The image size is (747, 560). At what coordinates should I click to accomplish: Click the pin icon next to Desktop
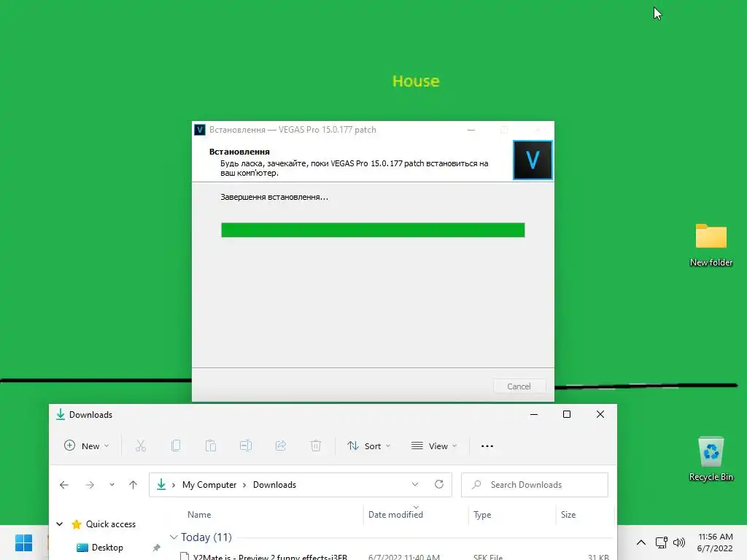[156, 548]
